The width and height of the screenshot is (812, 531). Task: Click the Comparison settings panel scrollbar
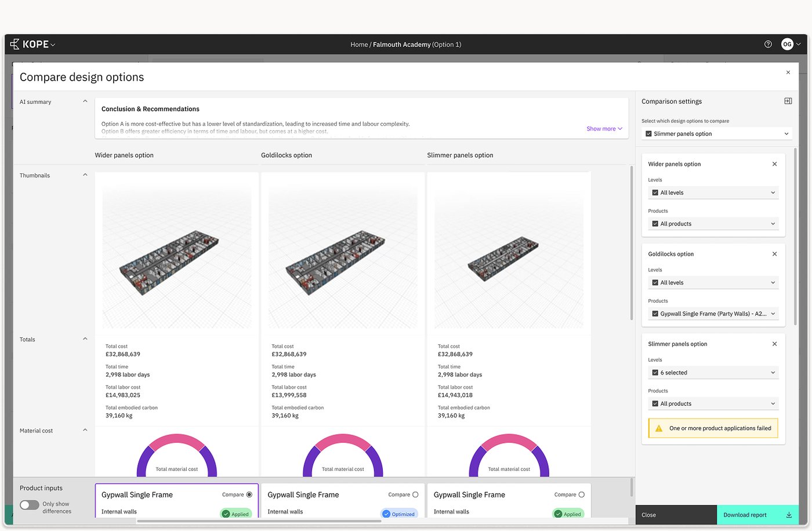796,237
